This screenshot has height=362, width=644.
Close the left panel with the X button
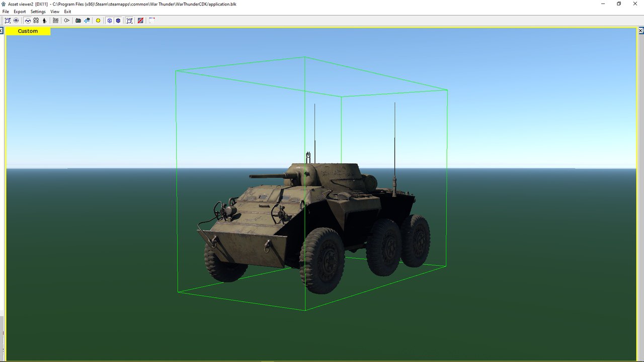pos(2,31)
